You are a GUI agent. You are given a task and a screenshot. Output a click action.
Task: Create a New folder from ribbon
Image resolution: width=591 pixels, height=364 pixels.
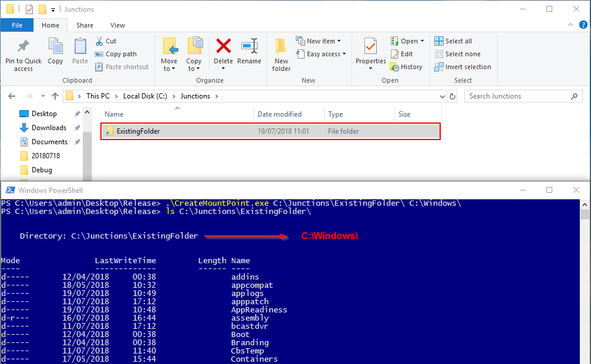tap(281, 53)
